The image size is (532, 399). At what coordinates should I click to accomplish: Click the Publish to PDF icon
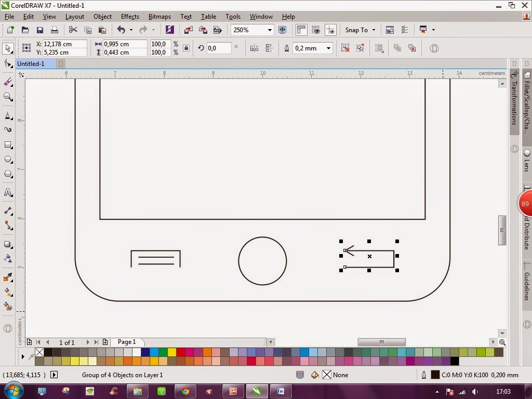click(218, 30)
